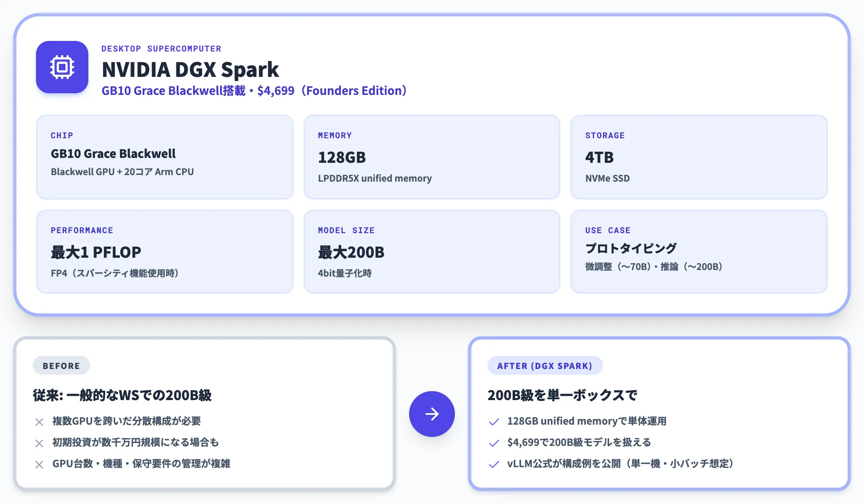Screen dimensions: 864x504
Task: Click the STORAGE card label
Action: click(605, 135)
